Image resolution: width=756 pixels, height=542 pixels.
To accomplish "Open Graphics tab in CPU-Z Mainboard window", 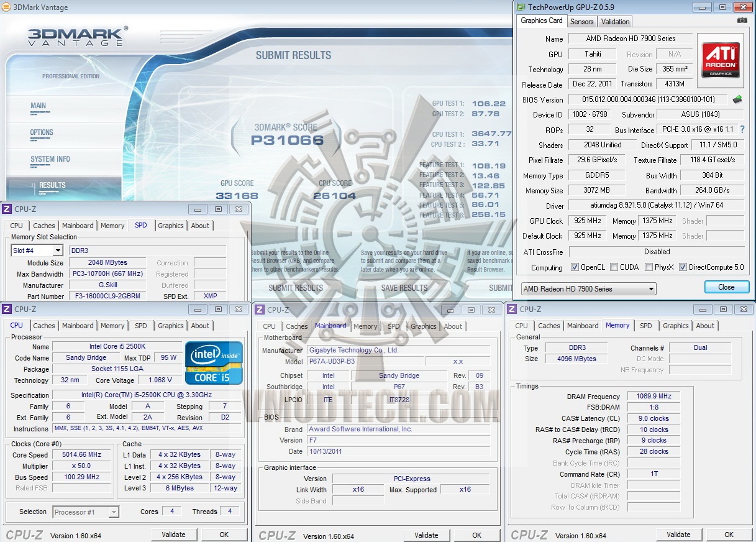I will [424, 326].
